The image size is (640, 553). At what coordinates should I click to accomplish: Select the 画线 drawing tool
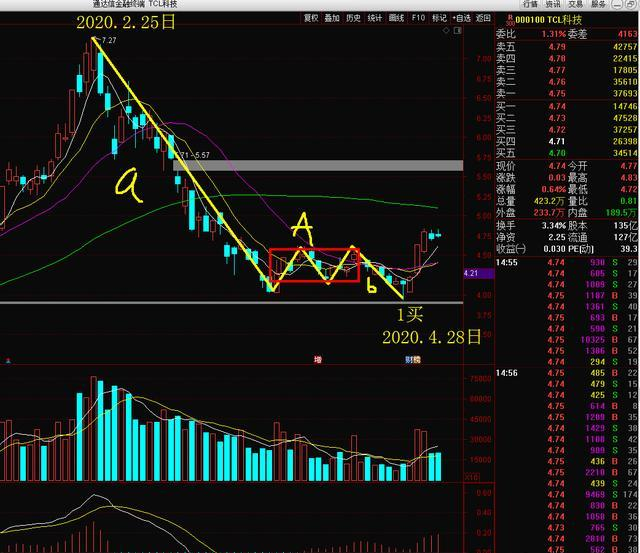tap(396, 18)
